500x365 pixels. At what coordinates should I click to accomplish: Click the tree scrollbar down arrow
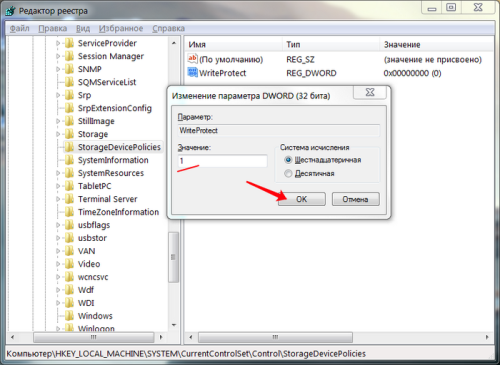[174, 325]
